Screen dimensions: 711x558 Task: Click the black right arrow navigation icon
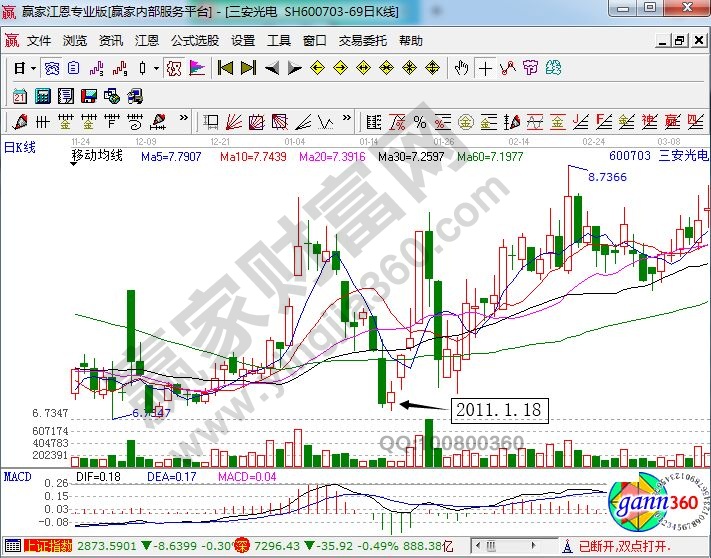click(x=294, y=68)
